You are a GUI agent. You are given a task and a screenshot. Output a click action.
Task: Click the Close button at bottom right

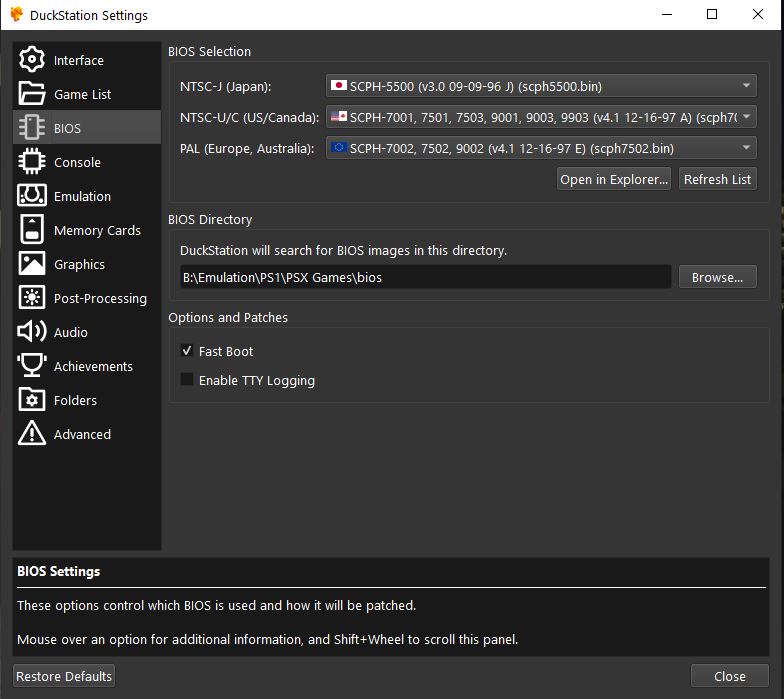[730, 676]
